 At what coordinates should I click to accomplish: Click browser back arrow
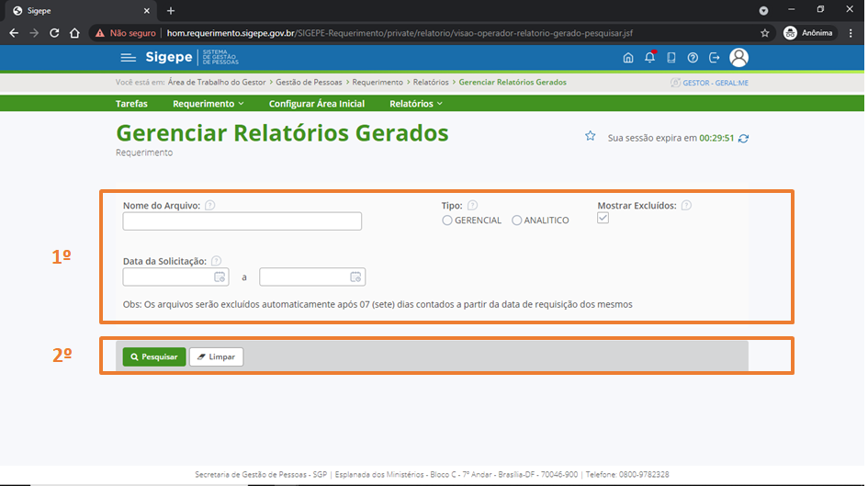click(14, 33)
